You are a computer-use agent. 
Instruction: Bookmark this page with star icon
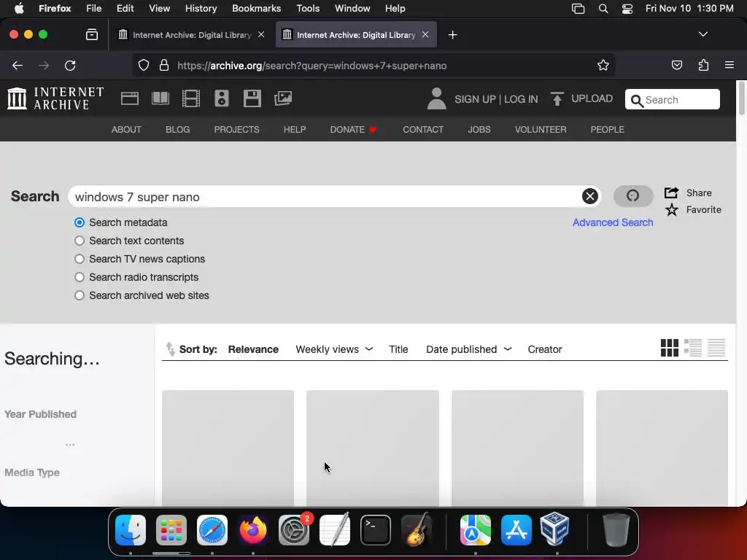point(603,65)
